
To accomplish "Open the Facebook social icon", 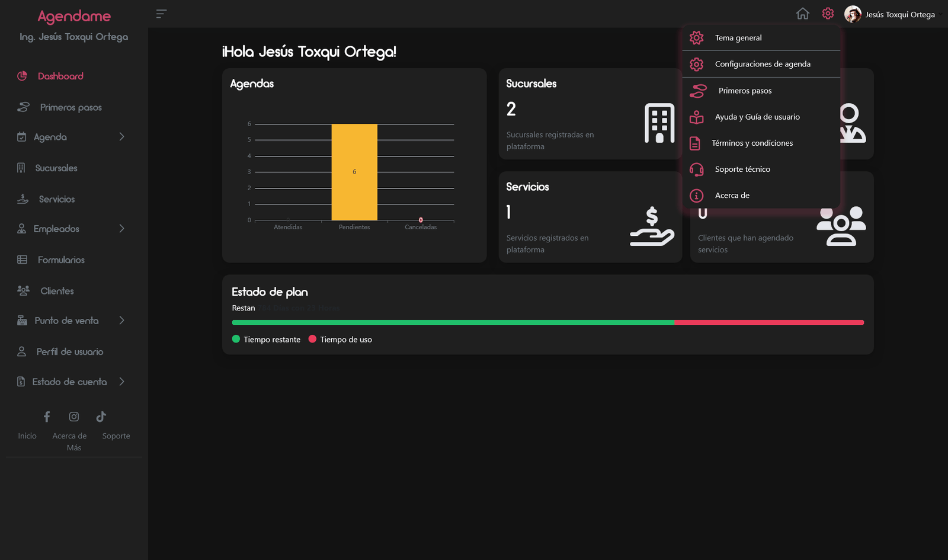I will [x=47, y=417].
